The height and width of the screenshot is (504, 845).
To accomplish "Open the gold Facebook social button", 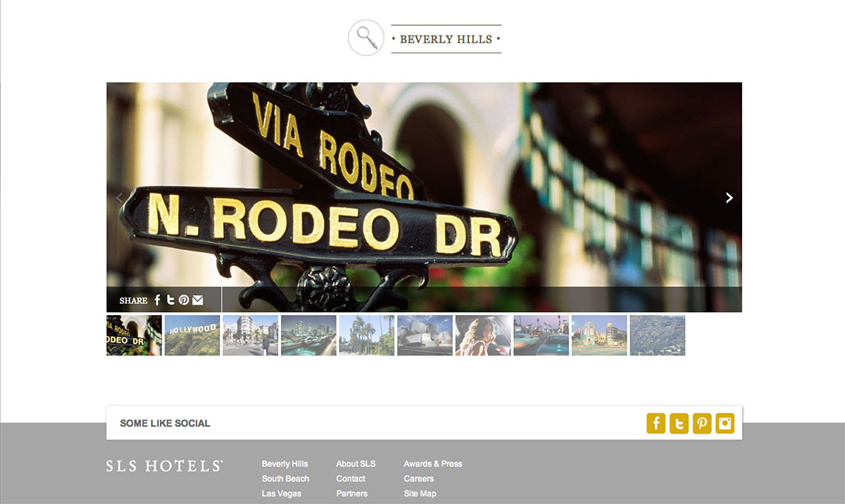I will (x=655, y=423).
